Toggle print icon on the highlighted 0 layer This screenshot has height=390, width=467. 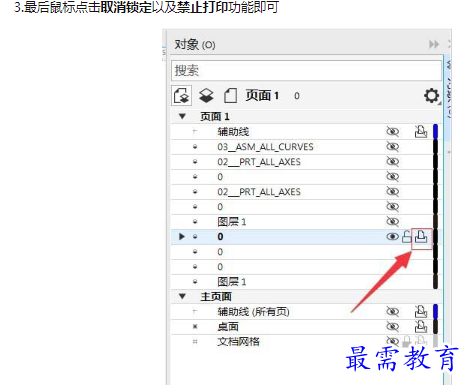pyautogui.click(x=421, y=237)
